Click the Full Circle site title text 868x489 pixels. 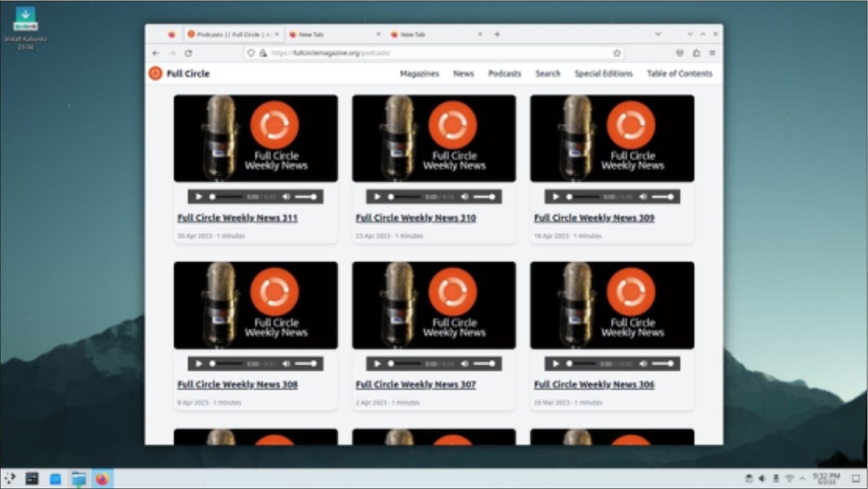pyautogui.click(x=188, y=74)
